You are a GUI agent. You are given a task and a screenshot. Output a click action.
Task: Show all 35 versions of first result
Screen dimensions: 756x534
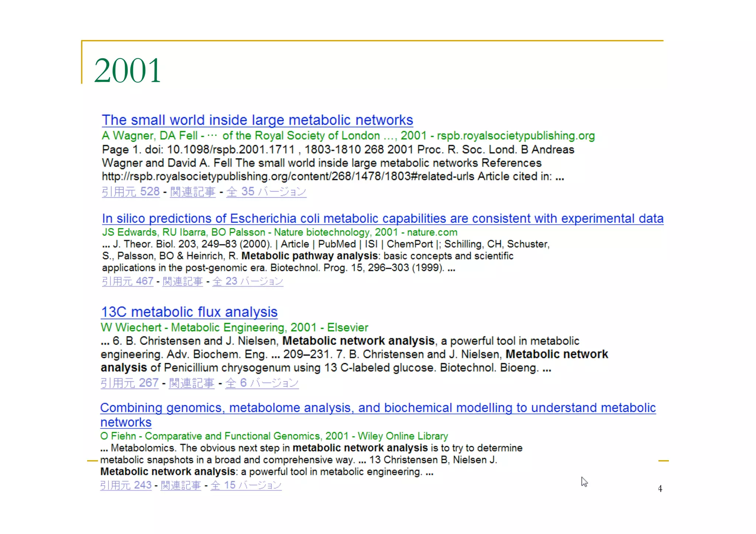coord(266,192)
